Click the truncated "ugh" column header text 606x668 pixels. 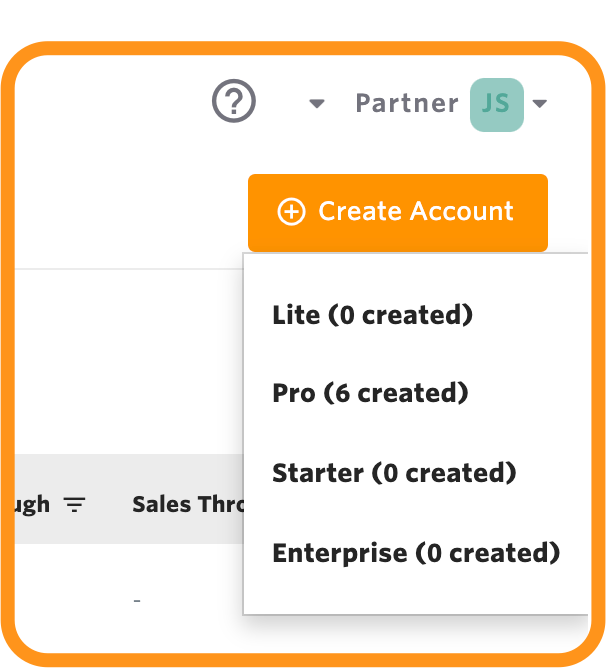click(x=32, y=505)
